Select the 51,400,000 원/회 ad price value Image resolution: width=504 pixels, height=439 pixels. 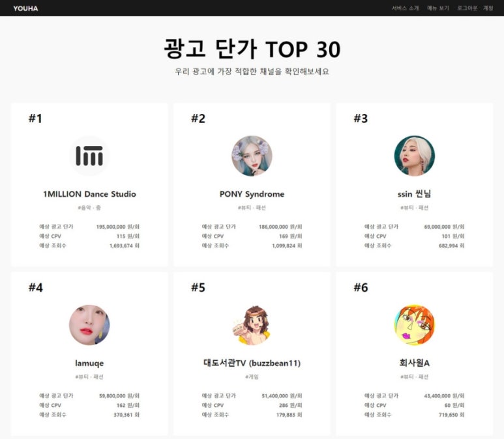[x=282, y=396]
